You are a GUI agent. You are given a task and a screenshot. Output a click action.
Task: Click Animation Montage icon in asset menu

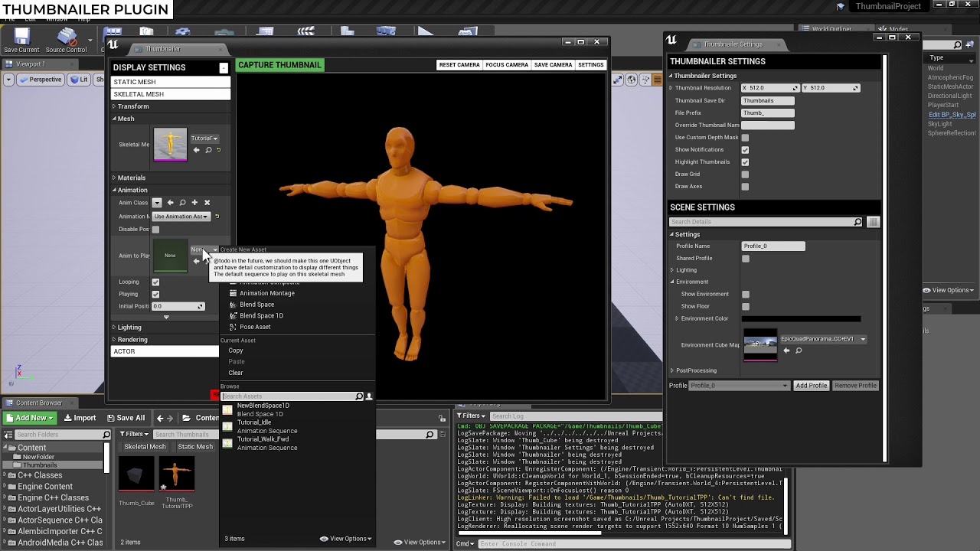coord(233,293)
